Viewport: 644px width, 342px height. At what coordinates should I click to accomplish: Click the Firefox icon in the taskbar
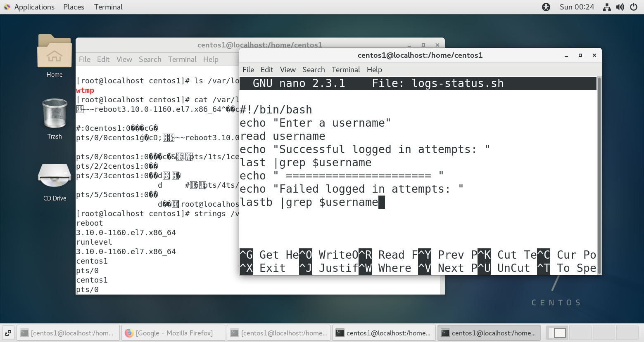coord(129,333)
